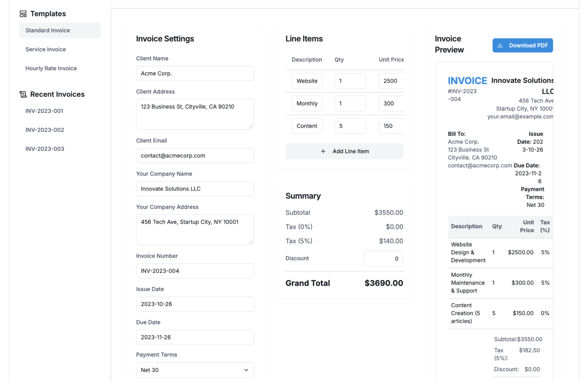Open the Payment Terms Net 30 dropdown
Image resolution: width=588 pixels, height=382 pixels.
195,370
